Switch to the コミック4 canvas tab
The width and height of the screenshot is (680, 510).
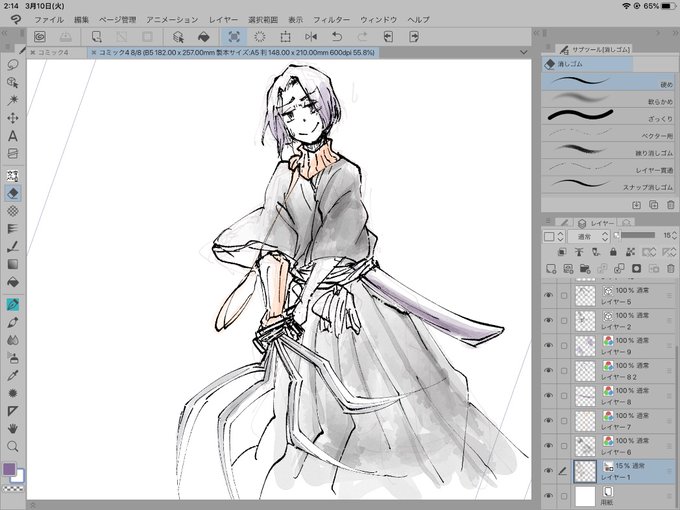click(54, 52)
